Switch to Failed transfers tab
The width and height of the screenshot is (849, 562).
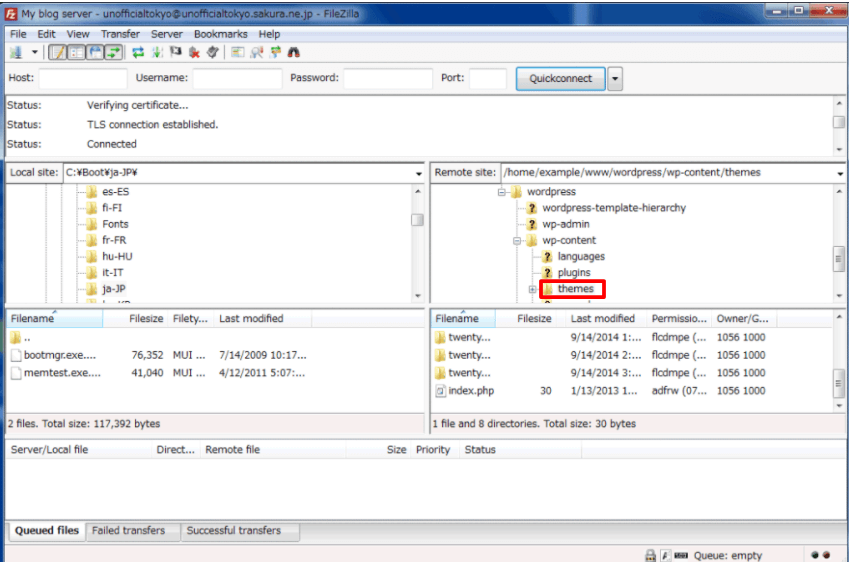pyautogui.click(x=128, y=531)
